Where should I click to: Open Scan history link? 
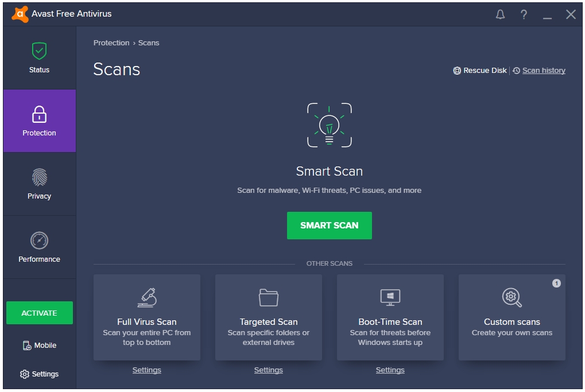click(543, 71)
